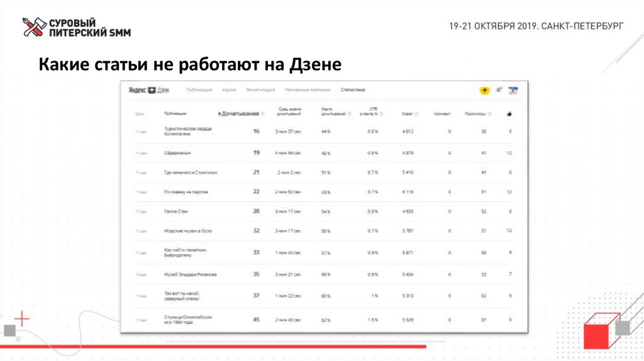This screenshot has height=361, width=644.
Task: Sort by the Просмотры column header
Action: tap(475, 114)
